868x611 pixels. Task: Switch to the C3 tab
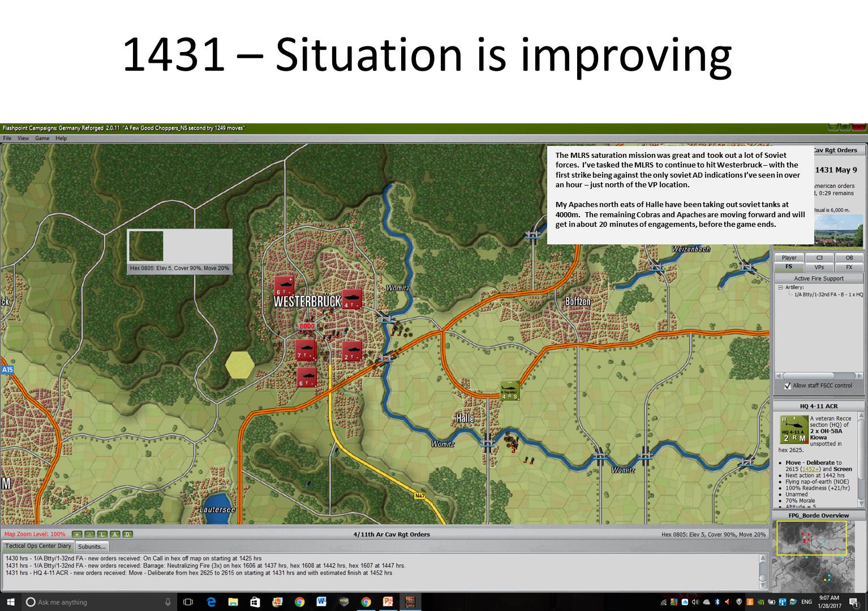click(819, 258)
